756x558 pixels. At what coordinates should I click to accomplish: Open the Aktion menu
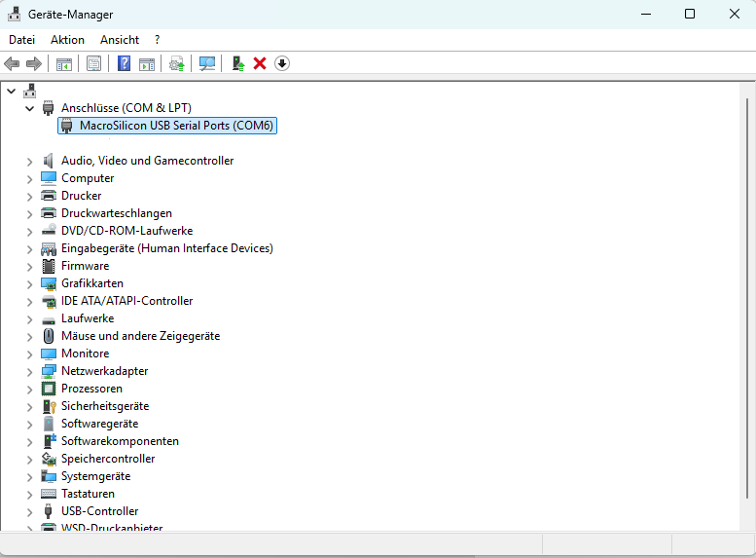pyautogui.click(x=67, y=40)
